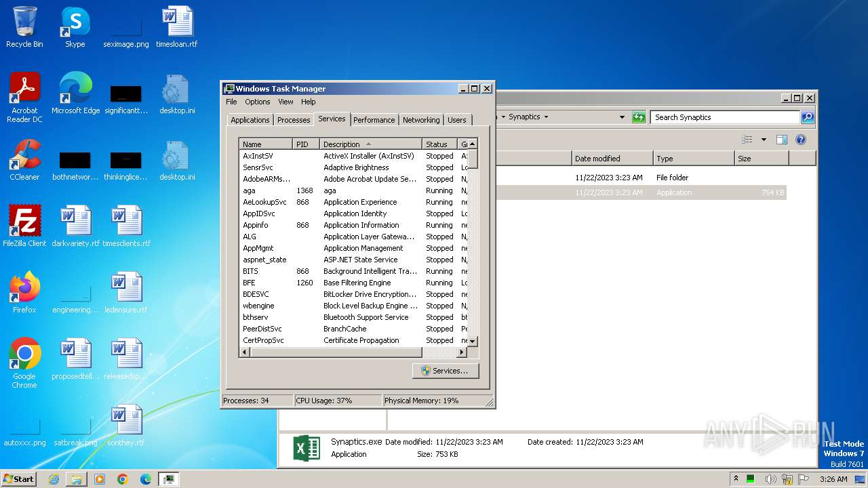Switch to the Applications tab
Viewport: 868px width, 488px height.
250,120
